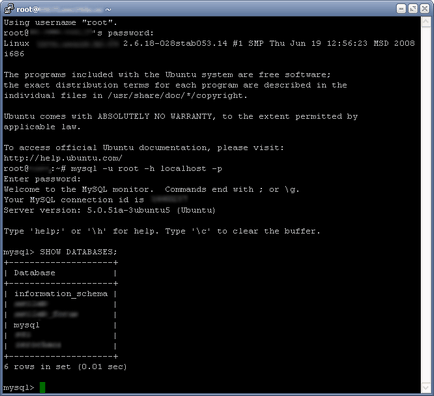Viewport: 434px width, 396px height.
Task: Click the /usr/share/doc/*/copyright path text
Action: click(177, 96)
